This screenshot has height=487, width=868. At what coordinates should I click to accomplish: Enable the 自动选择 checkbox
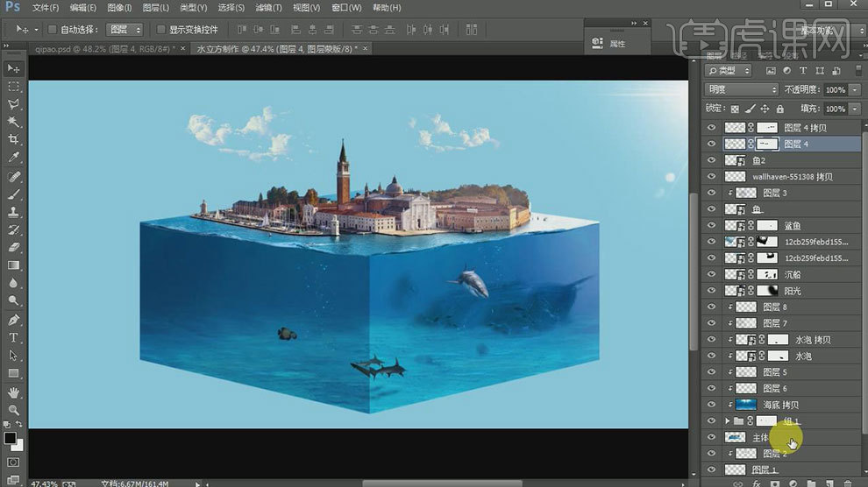(53, 29)
